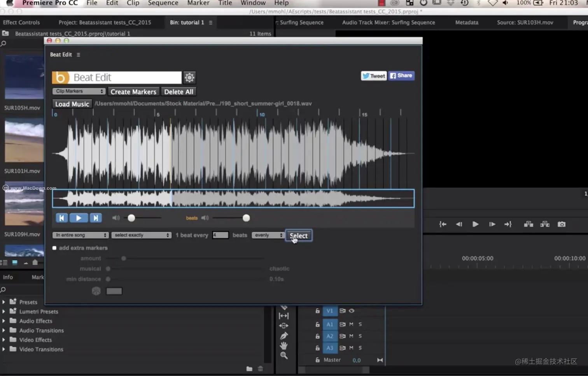
Task: Click Load Music button
Action: tap(72, 104)
